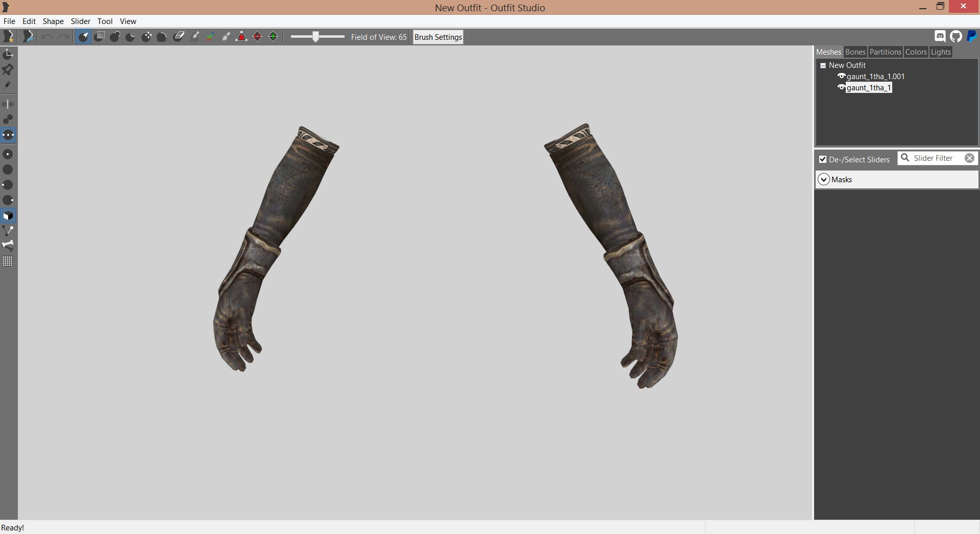Collapse the New Outfit tree node
980x534 pixels.
pyautogui.click(x=823, y=65)
